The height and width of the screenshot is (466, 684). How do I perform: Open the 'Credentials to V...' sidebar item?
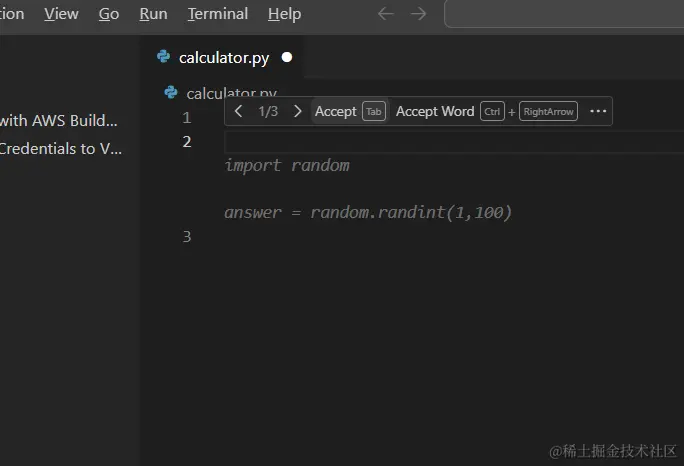click(61, 149)
